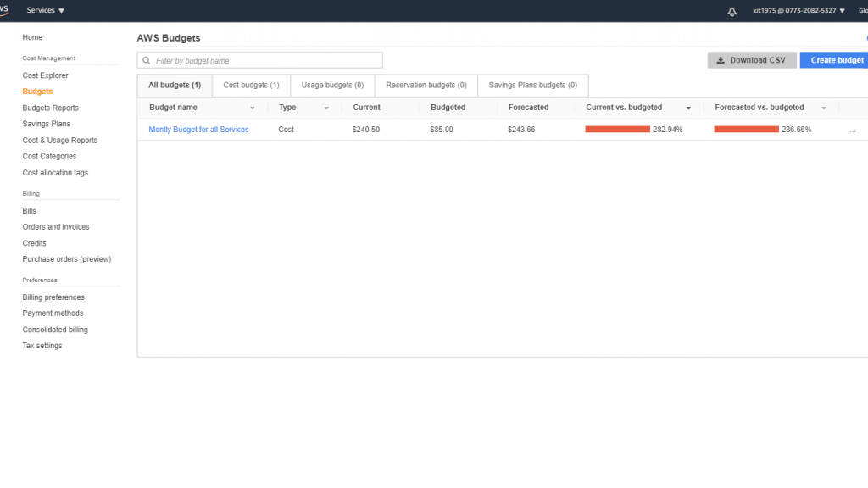Sort by the Budget name column arrow
This screenshot has height=488, width=868.
click(x=253, y=108)
